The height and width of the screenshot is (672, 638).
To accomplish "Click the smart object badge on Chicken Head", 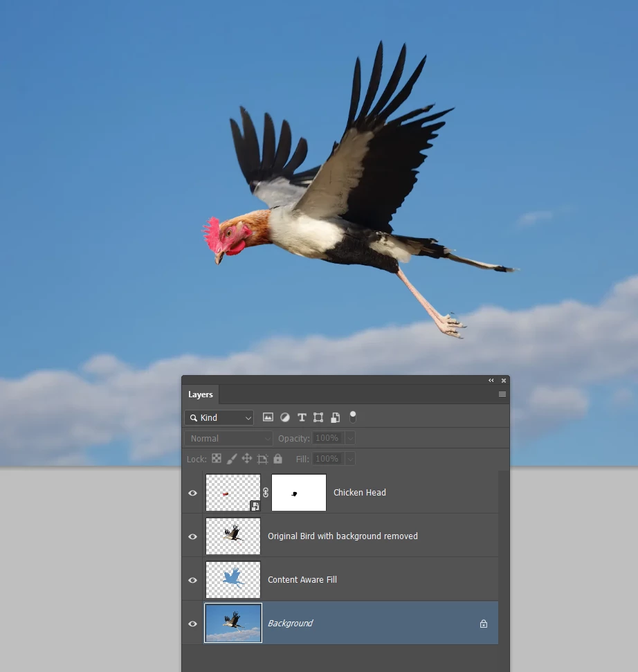I will [255, 506].
